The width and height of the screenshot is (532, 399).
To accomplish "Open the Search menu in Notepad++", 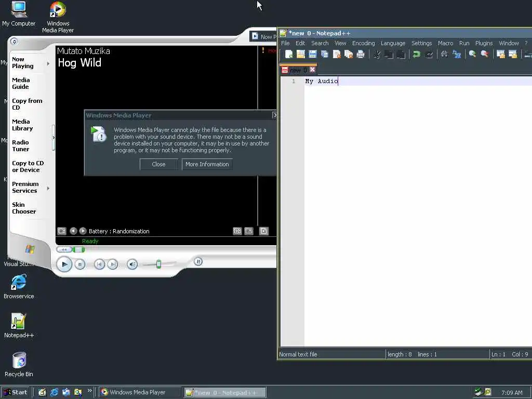I will (320, 43).
